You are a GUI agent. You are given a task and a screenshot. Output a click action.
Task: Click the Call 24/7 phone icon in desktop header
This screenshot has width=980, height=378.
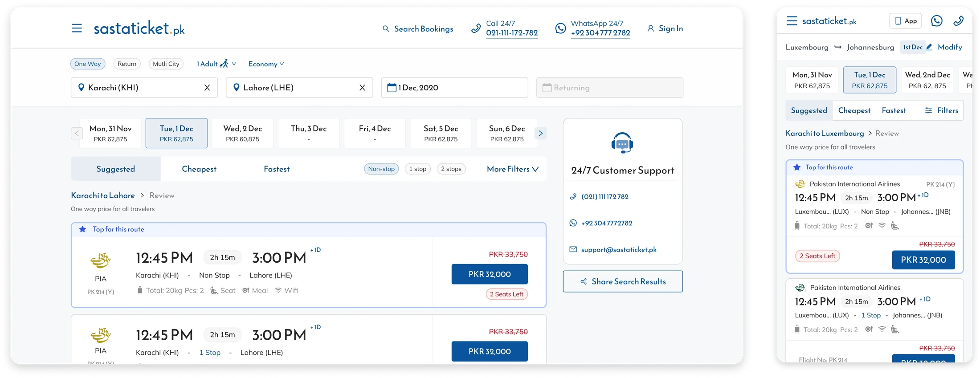click(476, 28)
